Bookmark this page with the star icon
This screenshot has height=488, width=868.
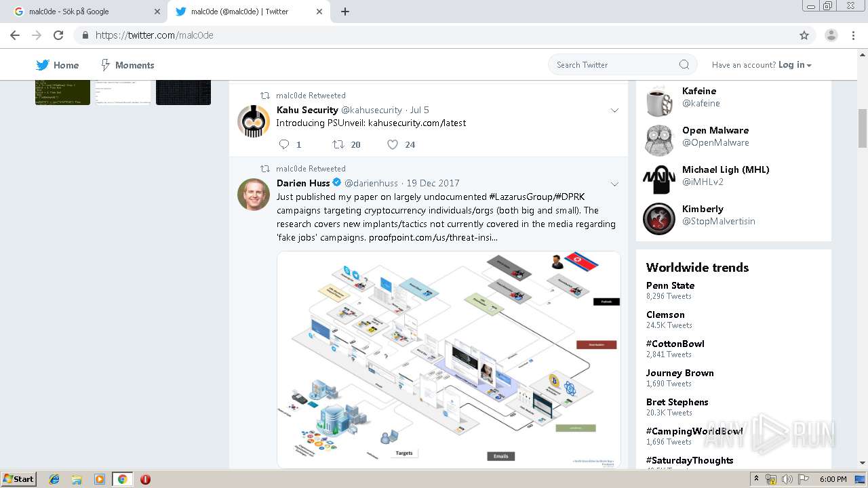click(x=804, y=35)
